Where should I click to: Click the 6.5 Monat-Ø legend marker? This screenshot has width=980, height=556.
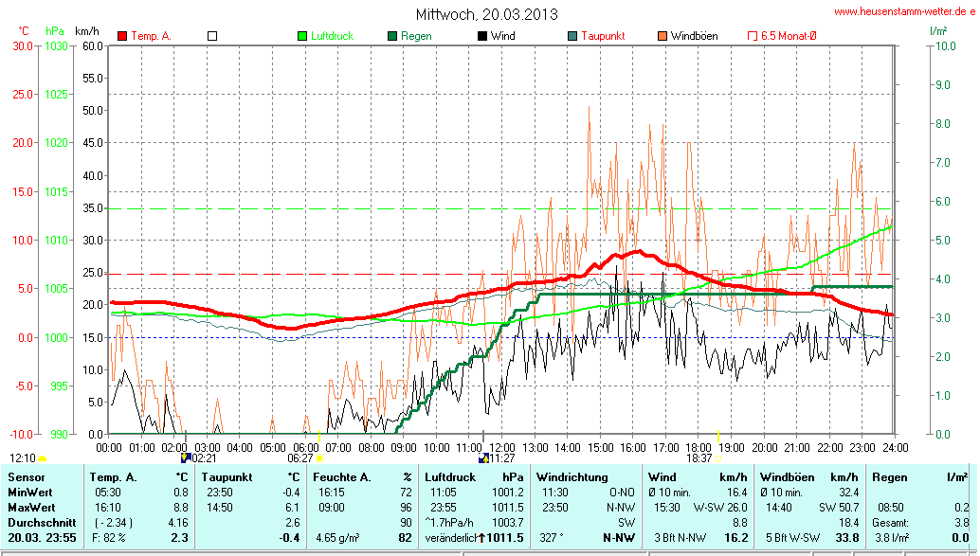coord(753,36)
